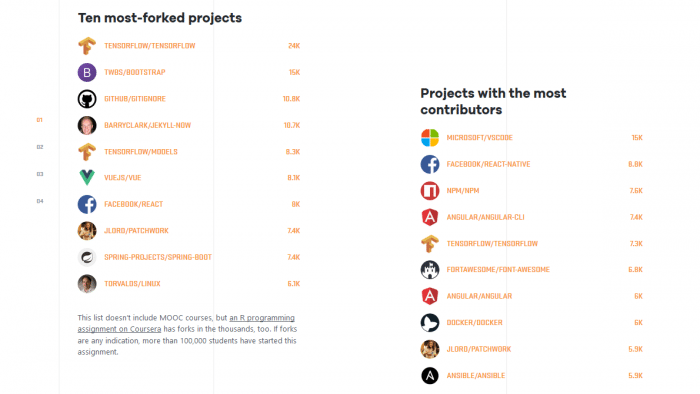The image size is (700, 394).
Task: Click the Angular shield icon for angular-cli
Action: (430, 217)
